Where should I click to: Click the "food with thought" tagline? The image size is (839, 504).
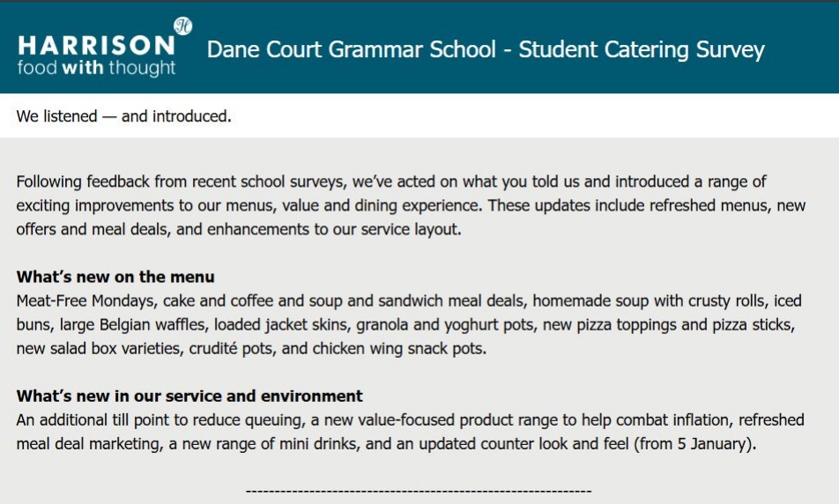coord(96,68)
